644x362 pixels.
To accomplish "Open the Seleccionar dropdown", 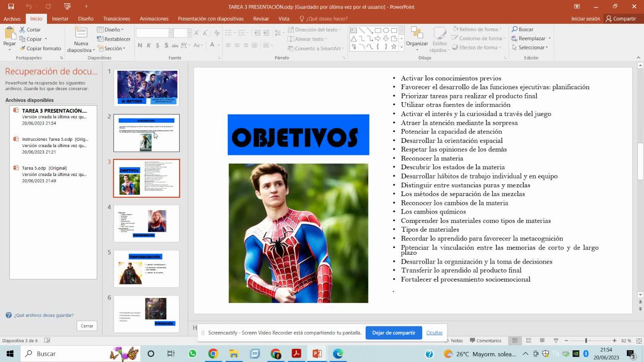I will [x=531, y=47].
